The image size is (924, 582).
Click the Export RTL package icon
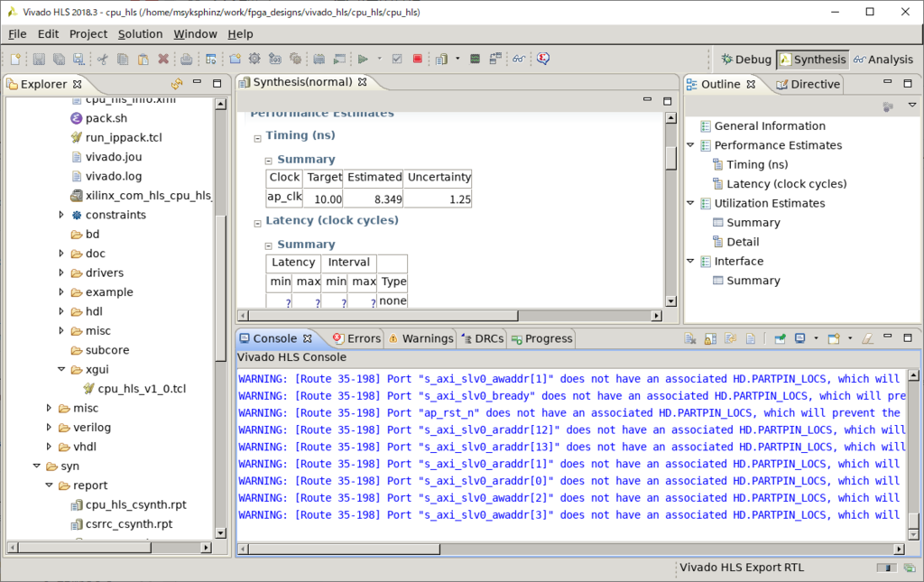pyautogui.click(x=440, y=59)
